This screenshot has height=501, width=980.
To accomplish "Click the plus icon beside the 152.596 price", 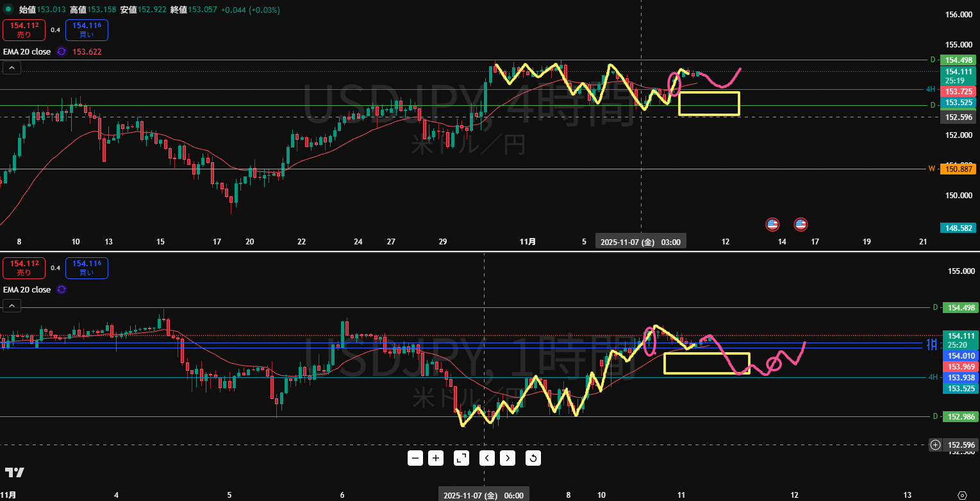I will pos(936,445).
